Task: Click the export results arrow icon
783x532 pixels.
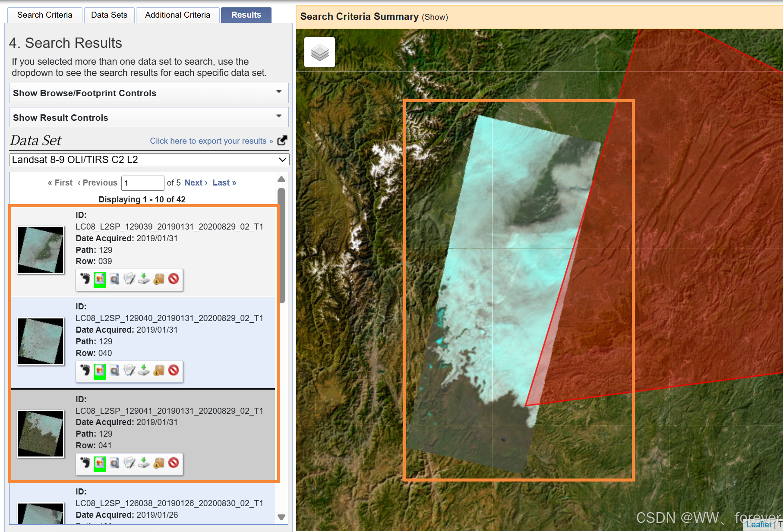Action: pos(282,141)
